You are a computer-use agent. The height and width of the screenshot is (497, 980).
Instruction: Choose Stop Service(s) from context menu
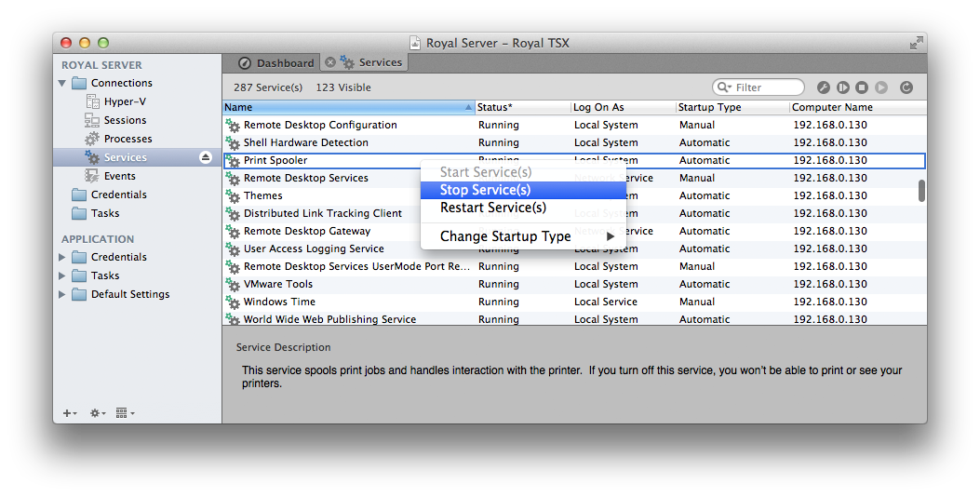(x=524, y=190)
